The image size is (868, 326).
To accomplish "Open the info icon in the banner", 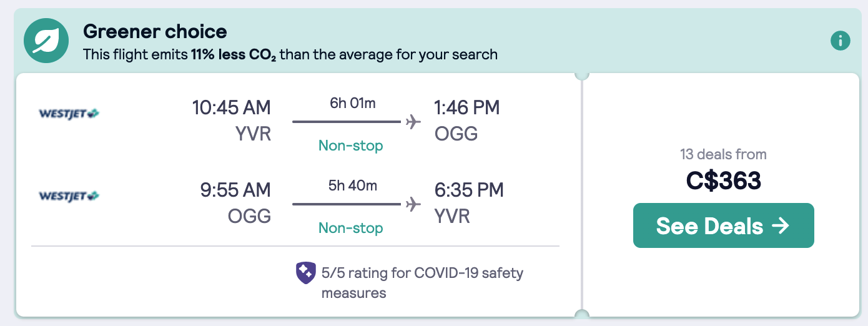I will (x=840, y=41).
